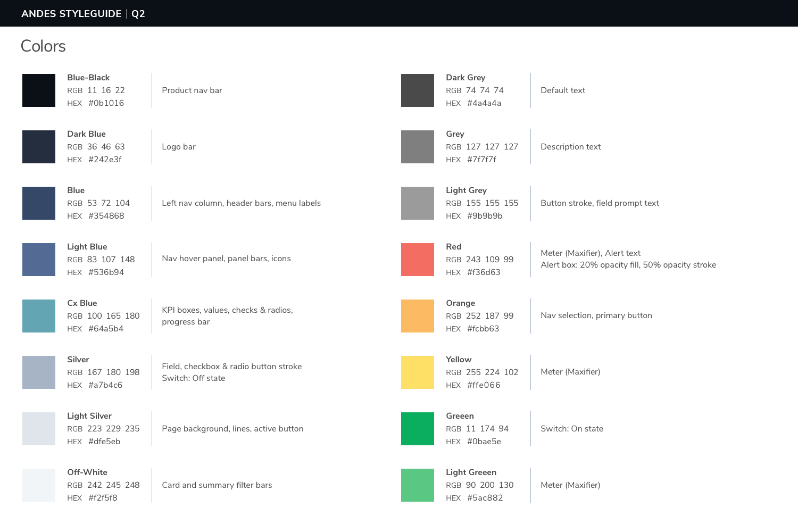798x532 pixels.
Task: Click hex value #fcbb63
Action: point(483,329)
